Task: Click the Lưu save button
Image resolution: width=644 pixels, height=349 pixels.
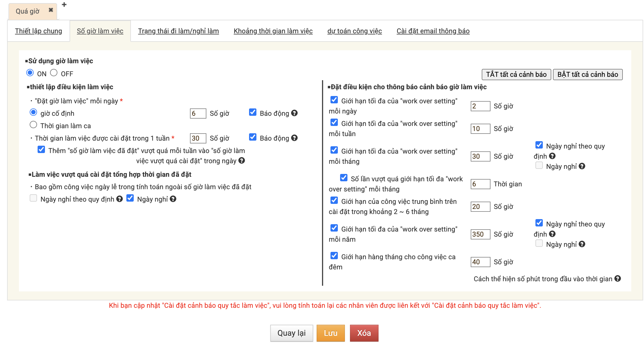Action: [x=330, y=333]
